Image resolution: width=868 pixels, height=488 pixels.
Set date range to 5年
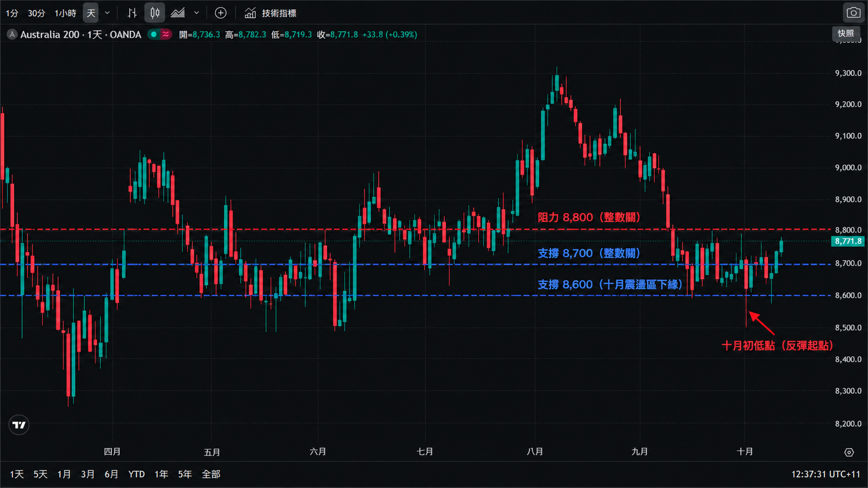pos(185,474)
